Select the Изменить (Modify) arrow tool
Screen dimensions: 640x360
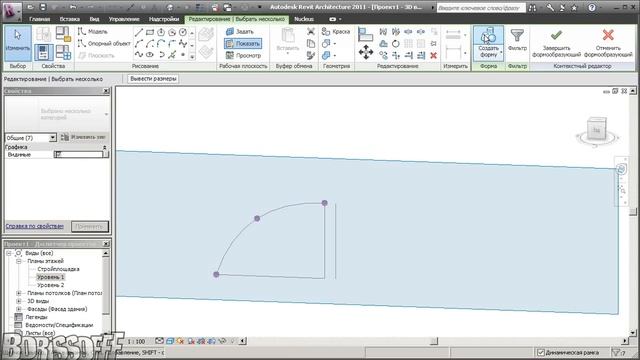point(18,43)
